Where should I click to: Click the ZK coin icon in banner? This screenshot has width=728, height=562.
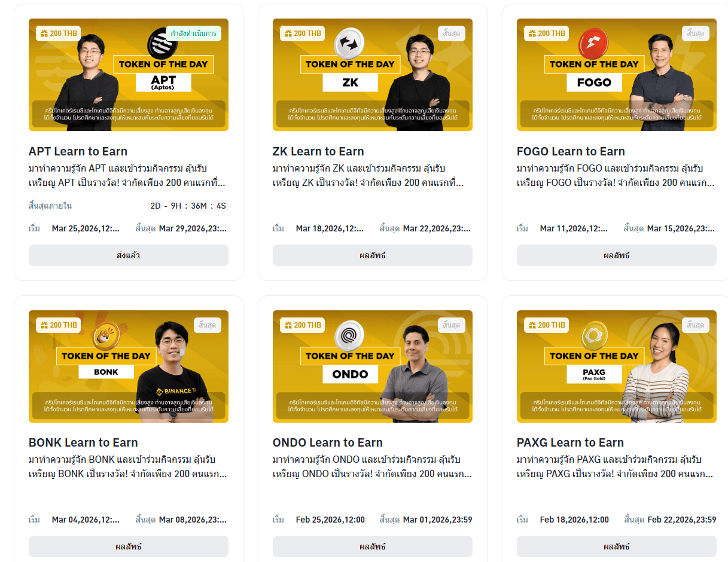click(350, 44)
